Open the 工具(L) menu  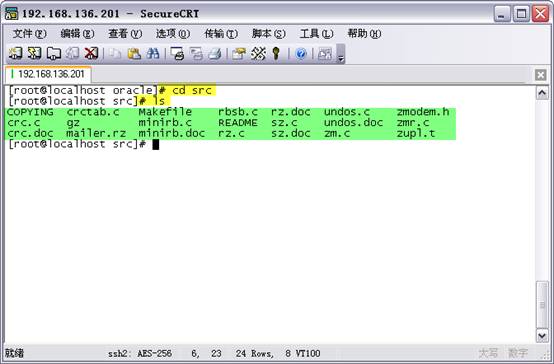pos(316,34)
